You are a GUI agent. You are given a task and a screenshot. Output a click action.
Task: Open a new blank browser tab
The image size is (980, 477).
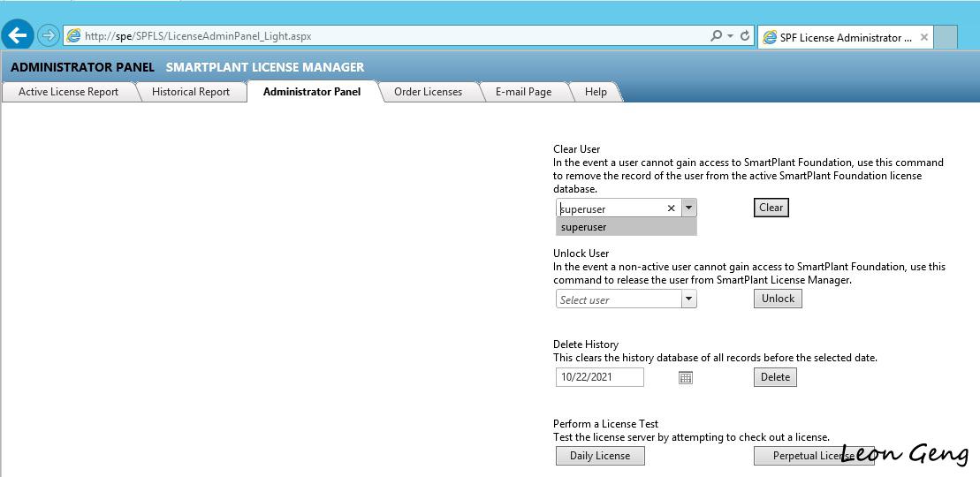click(x=946, y=37)
